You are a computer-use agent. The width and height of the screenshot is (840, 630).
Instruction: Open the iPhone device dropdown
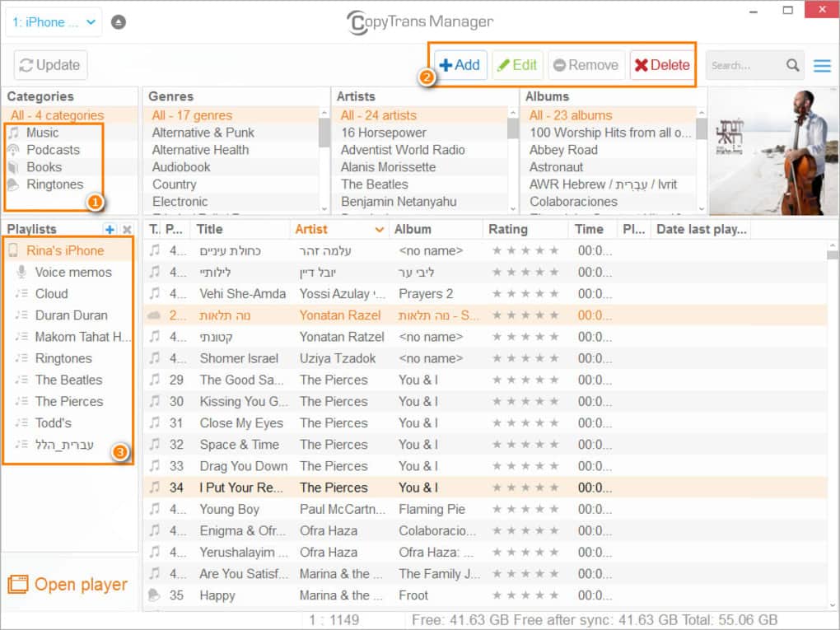coord(54,22)
